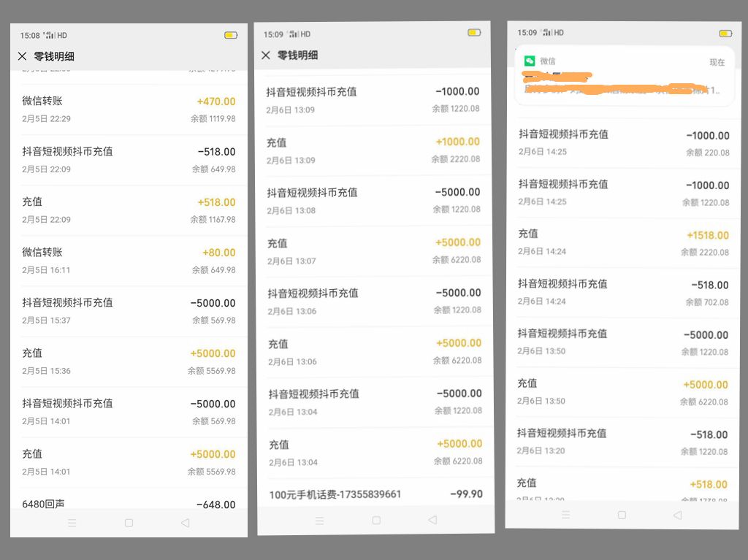The height and width of the screenshot is (560, 748).
Task: Tap the 现在 timestamp in the notification
Action: 717,62
